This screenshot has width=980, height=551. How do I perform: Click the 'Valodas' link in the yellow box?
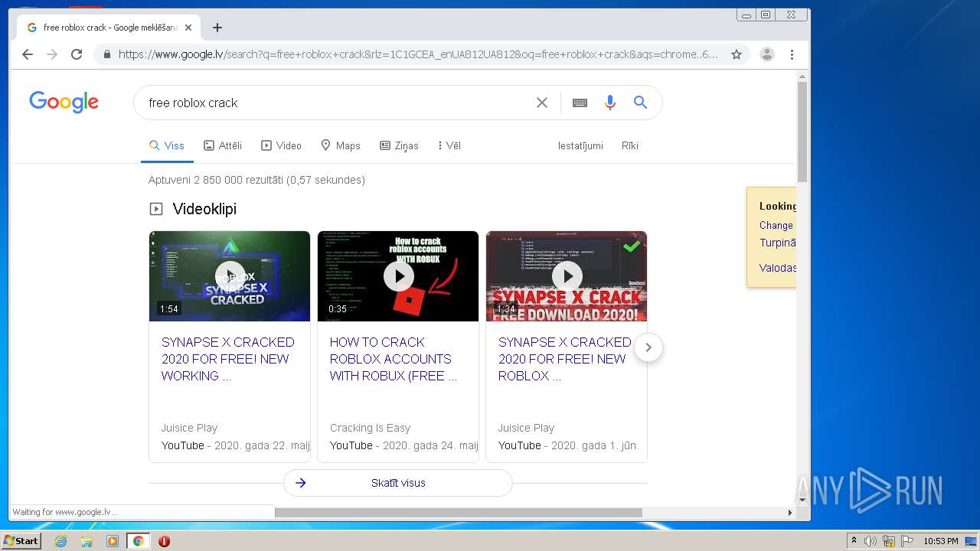tap(778, 268)
